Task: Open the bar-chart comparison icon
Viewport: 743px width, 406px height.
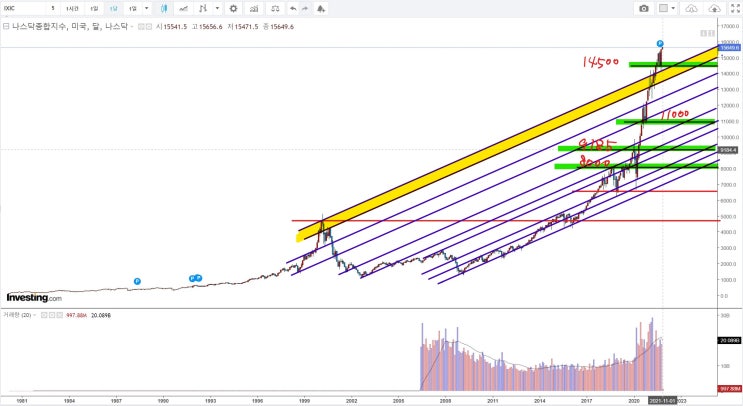Action: (254, 9)
